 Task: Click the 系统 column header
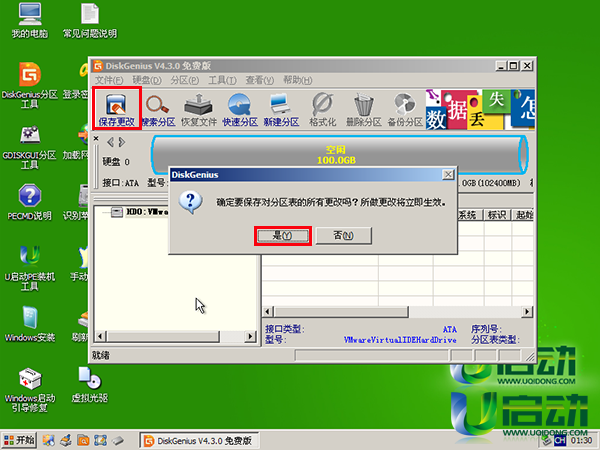pos(470,215)
